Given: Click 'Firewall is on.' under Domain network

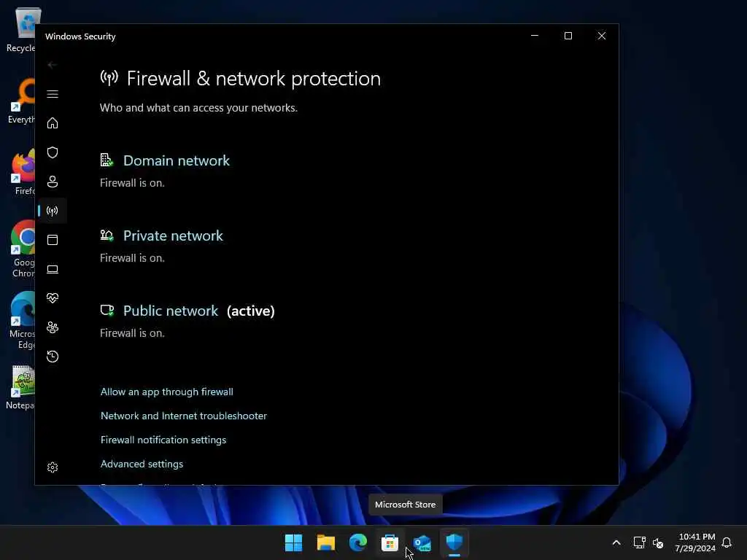Looking at the screenshot, I should 132,183.
